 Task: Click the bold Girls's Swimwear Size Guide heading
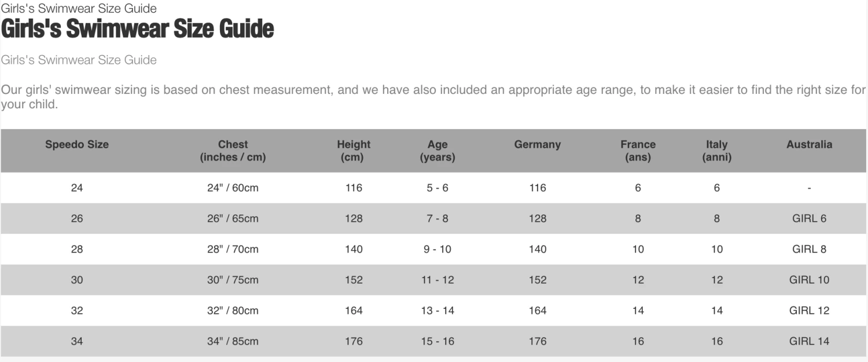[137, 29]
